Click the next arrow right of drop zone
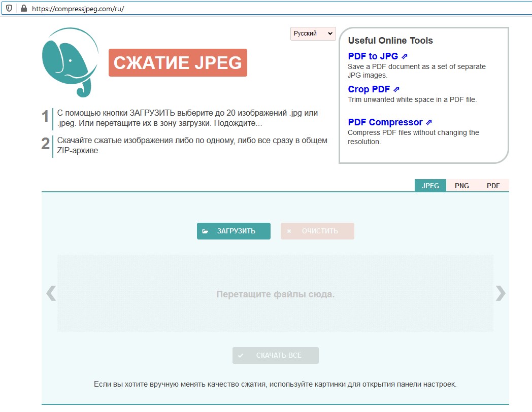This screenshot has height=412, width=532. click(501, 293)
